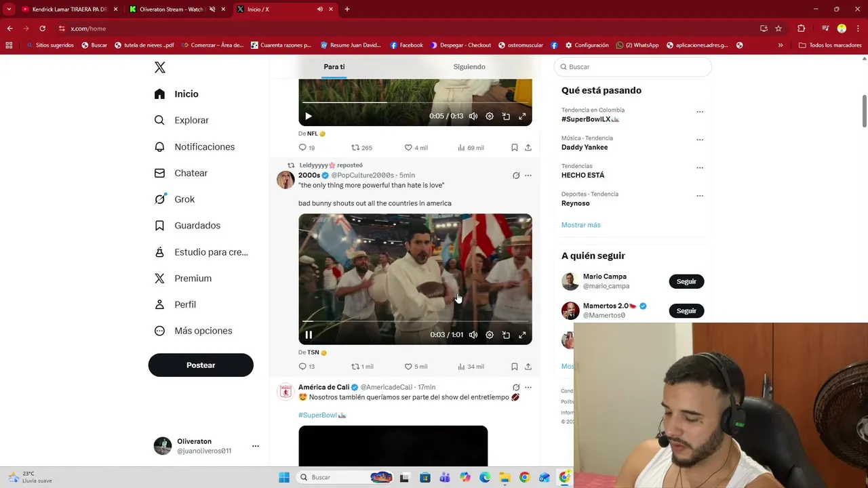868x488 pixels.
Task: Open more options on 2000s post
Action: [x=528, y=176]
